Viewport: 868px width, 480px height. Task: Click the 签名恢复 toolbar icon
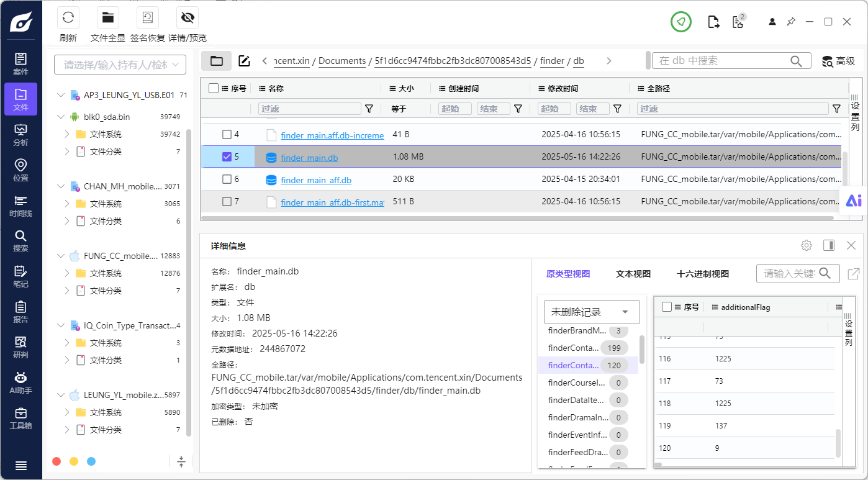pyautogui.click(x=148, y=17)
